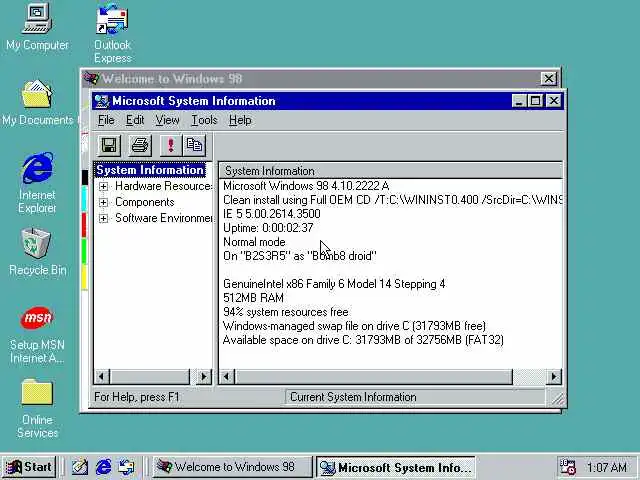Select the Recycle Bin desktop icon
Image resolution: width=640 pixels, height=480 pixels.
point(37,252)
